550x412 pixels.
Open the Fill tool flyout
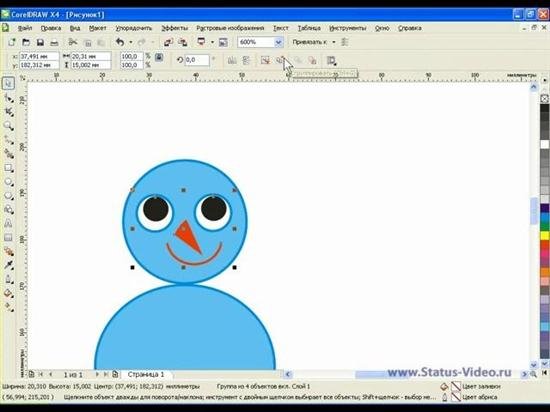click(x=9, y=293)
